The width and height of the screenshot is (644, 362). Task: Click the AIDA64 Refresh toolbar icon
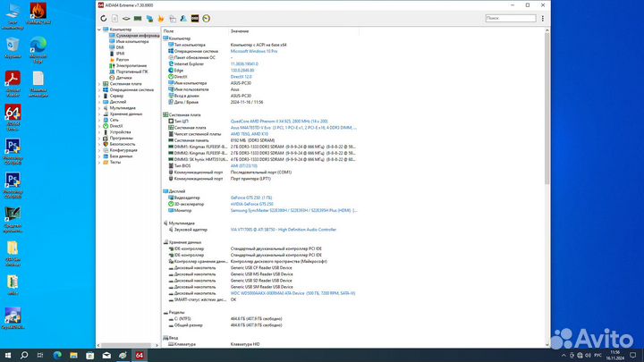(x=104, y=19)
